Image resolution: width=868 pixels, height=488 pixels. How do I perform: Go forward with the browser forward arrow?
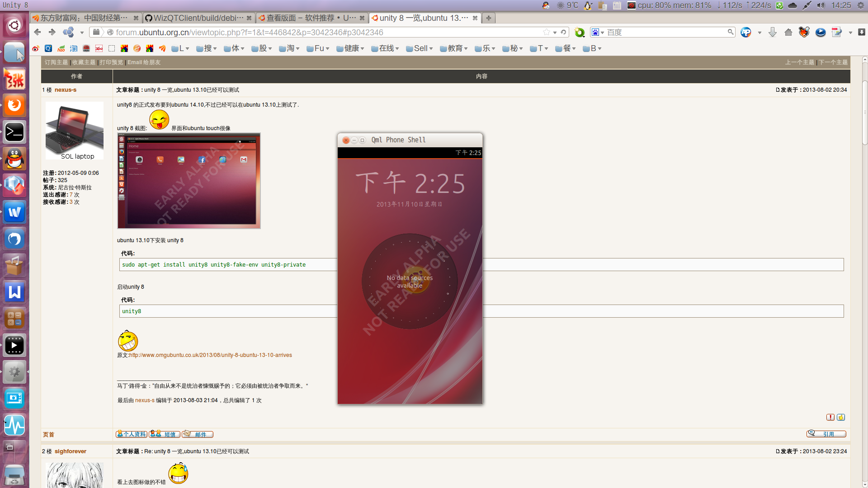52,32
